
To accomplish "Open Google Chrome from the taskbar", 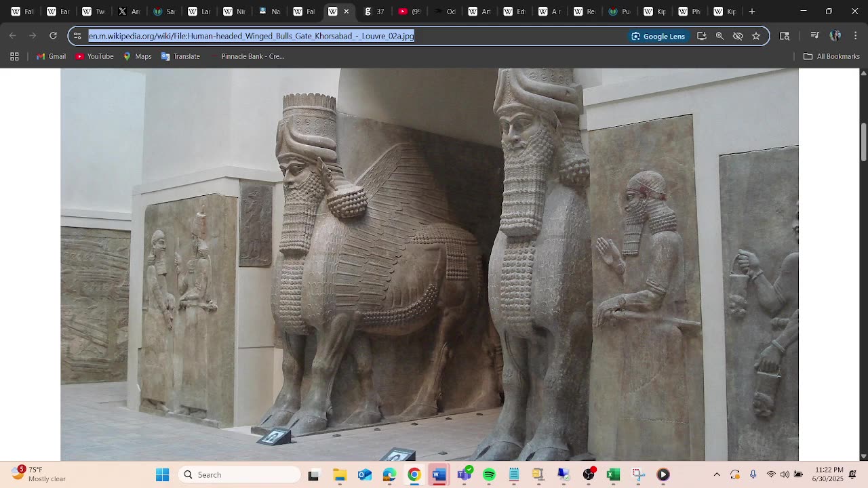I will coord(414,474).
